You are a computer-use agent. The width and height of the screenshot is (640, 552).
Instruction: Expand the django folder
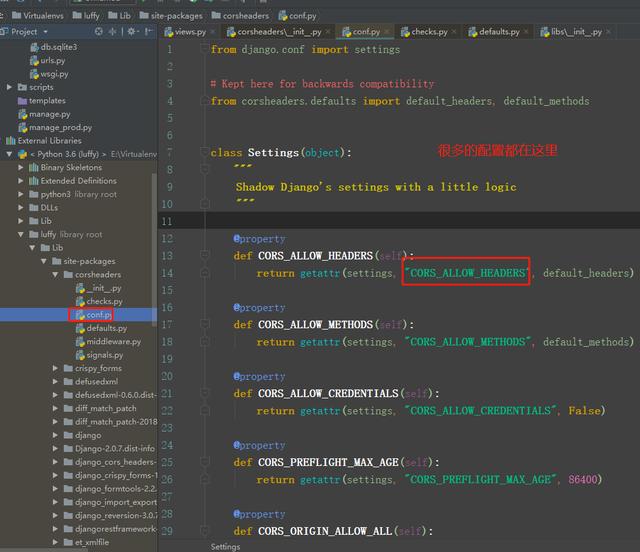click(55, 435)
